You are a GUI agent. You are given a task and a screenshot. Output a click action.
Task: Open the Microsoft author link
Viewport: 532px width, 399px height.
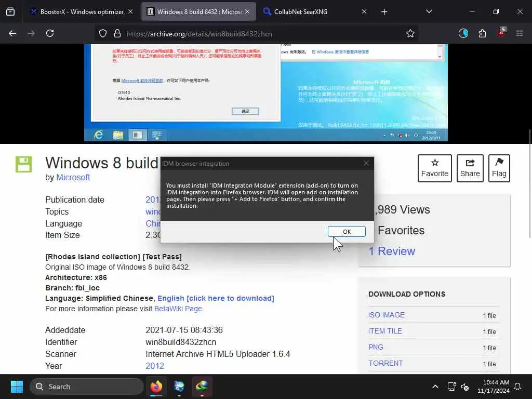tap(73, 178)
